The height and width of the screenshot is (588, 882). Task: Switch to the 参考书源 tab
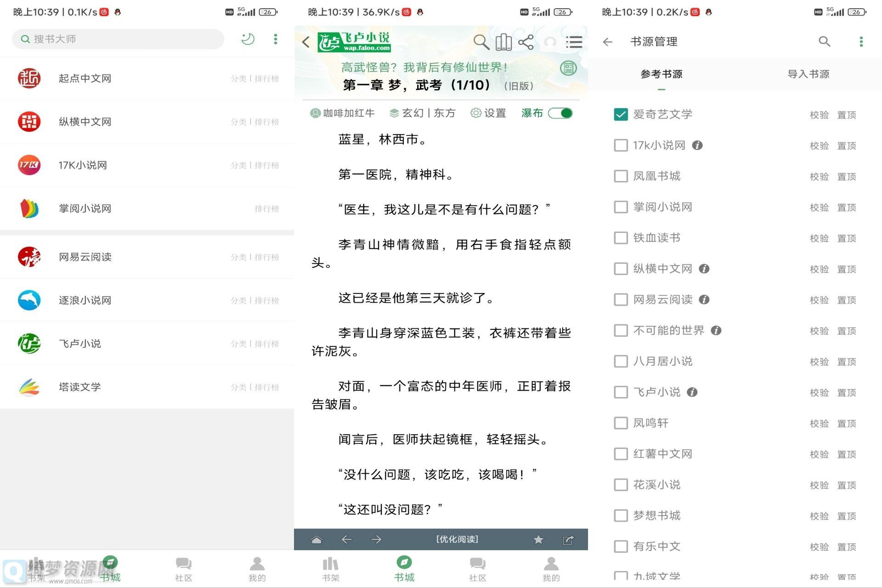pyautogui.click(x=661, y=74)
